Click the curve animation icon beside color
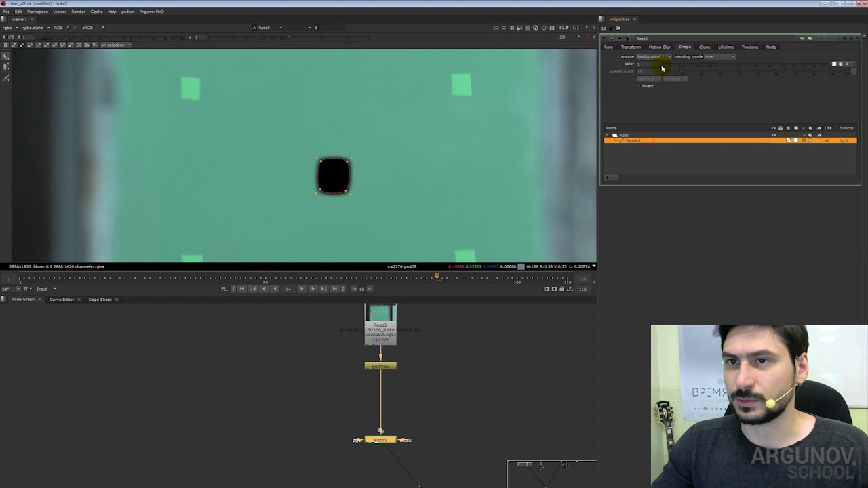This screenshot has width=868, height=488. (854, 64)
